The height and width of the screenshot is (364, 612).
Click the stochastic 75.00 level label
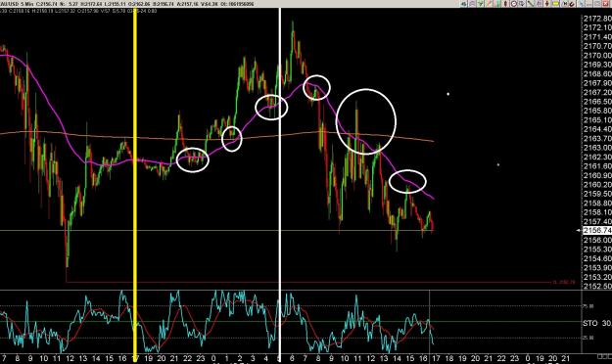(x=588, y=306)
